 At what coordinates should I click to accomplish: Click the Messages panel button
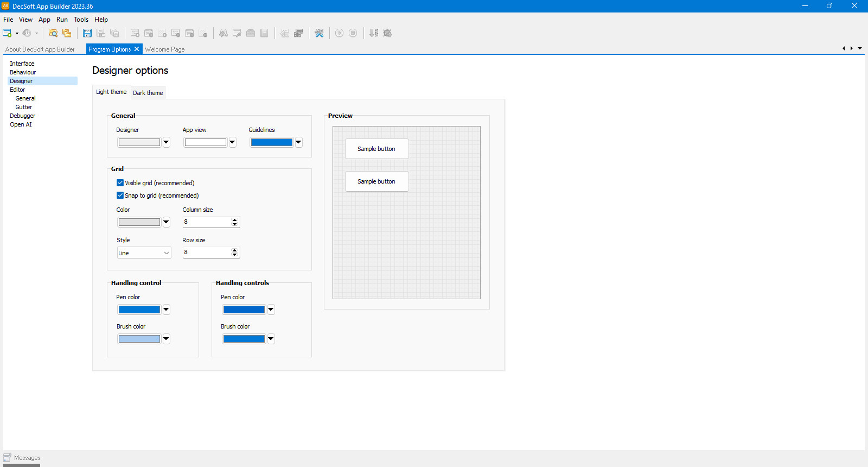click(22, 458)
